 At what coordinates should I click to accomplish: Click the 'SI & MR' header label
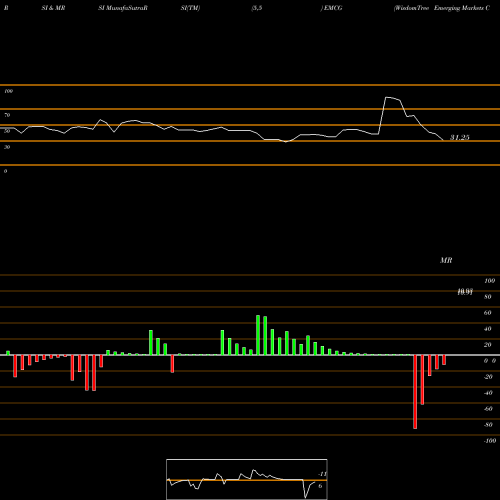(x=53, y=8)
